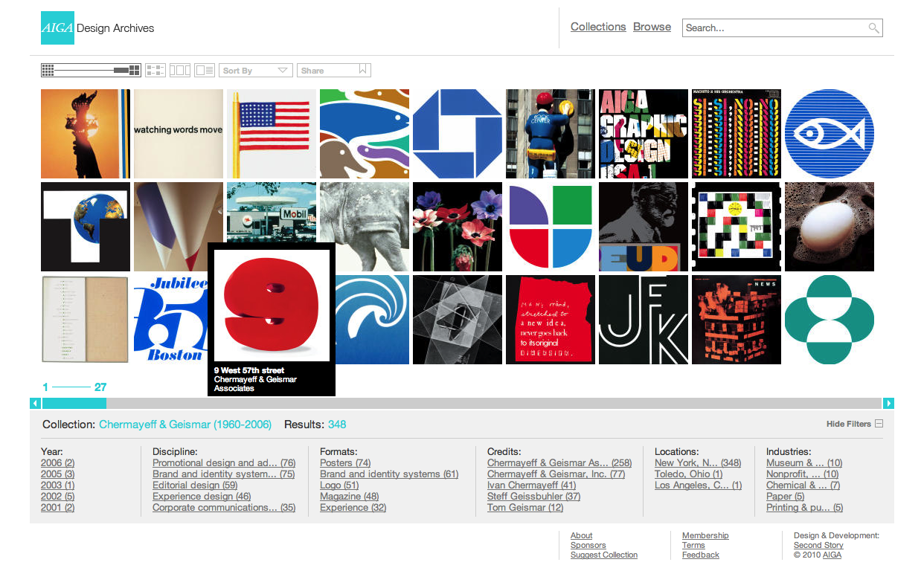Open the AIGA Graphic Design poster thumbnail
The width and height of the screenshot is (924, 568).
point(644,134)
